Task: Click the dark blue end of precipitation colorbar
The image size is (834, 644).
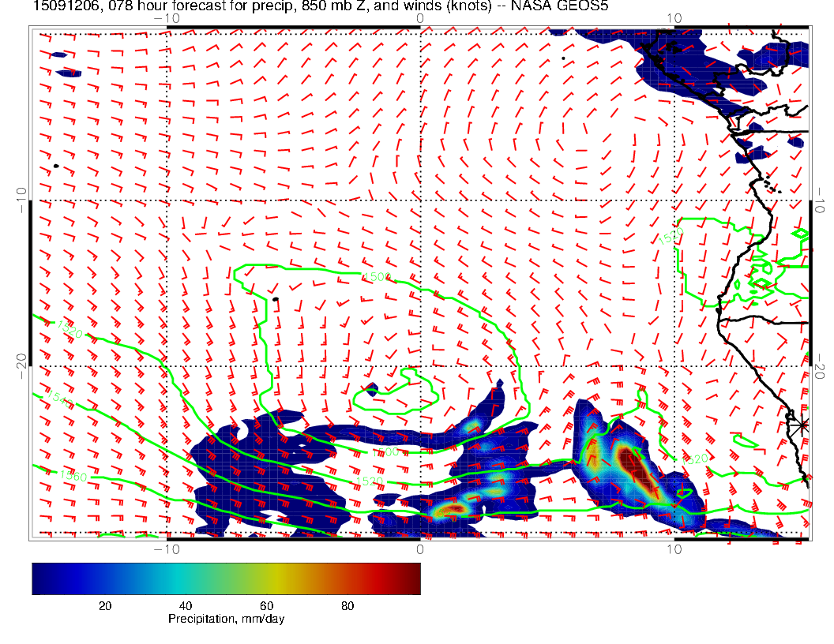Action: pos(38,578)
